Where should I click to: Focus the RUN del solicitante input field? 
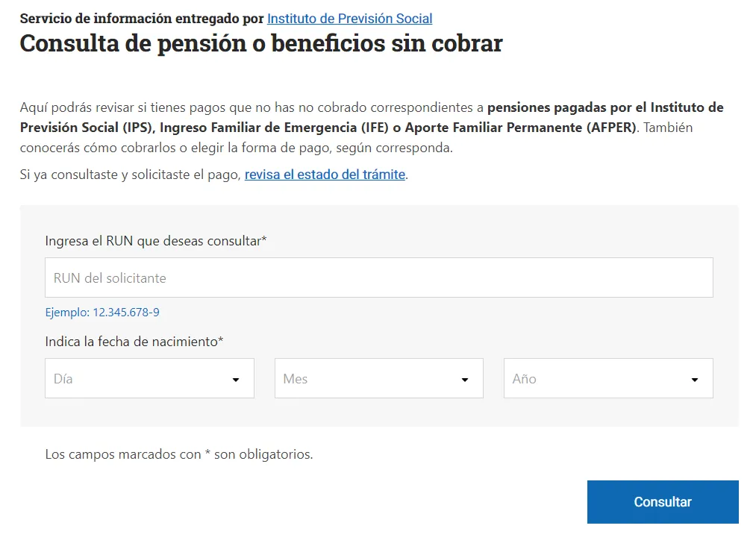click(378, 278)
